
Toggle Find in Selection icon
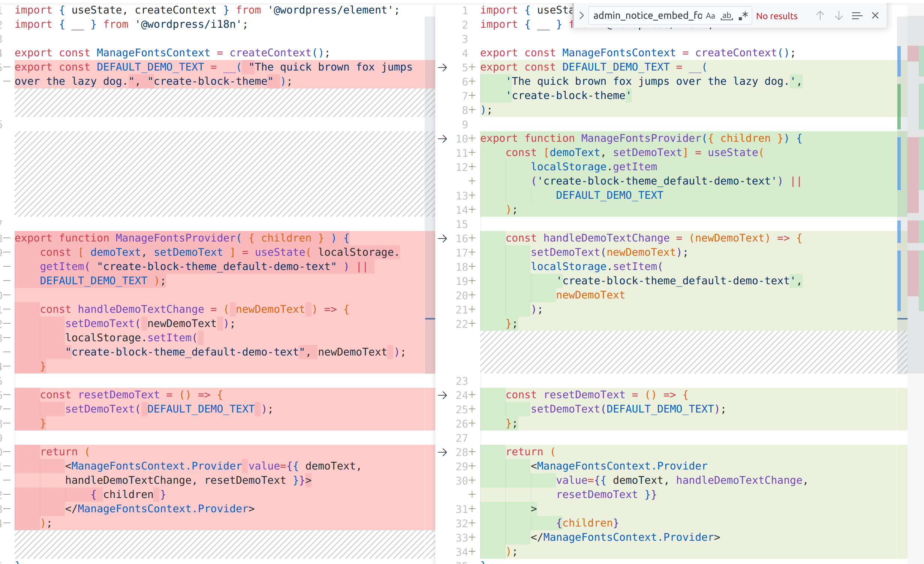pos(857,16)
